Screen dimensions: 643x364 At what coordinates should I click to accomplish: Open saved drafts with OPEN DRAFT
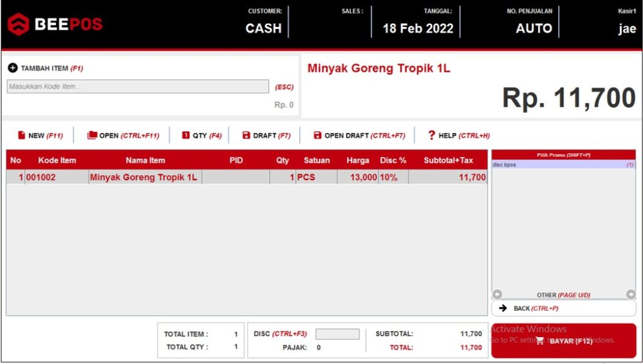pyautogui.click(x=359, y=136)
